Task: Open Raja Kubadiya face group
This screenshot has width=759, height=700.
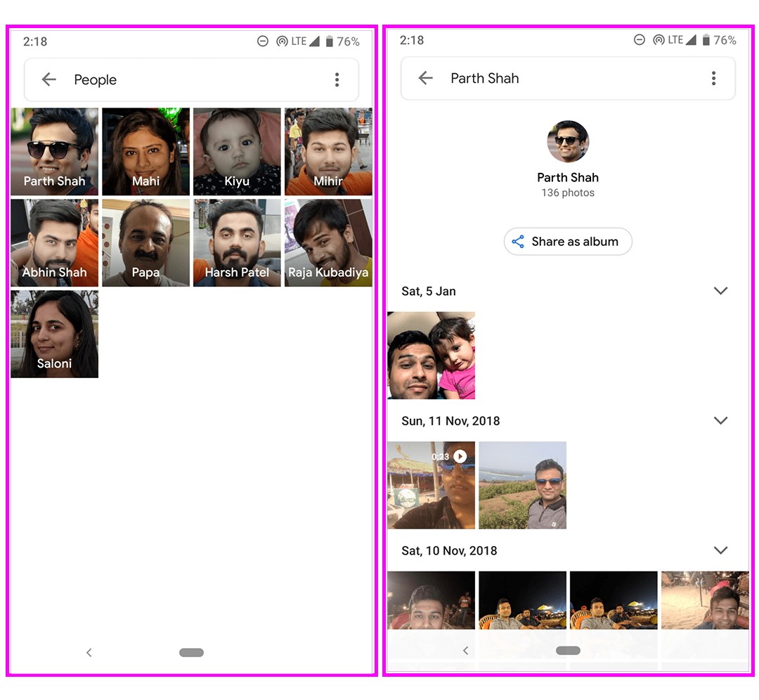Action: click(x=328, y=242)
